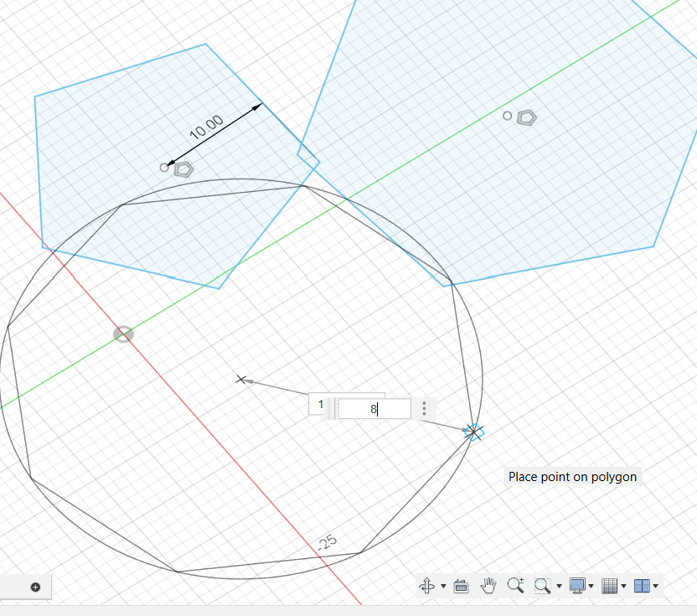Click the right polygon constraint glyph
Screen dimensions: 697x616
pos(527,118)
